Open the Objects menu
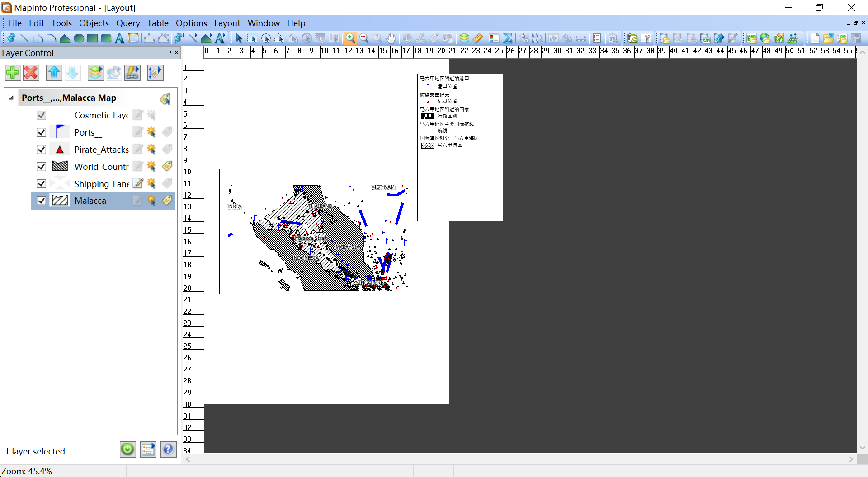The height and width of the screenshot is (477, 868). [x=94, y=23]
